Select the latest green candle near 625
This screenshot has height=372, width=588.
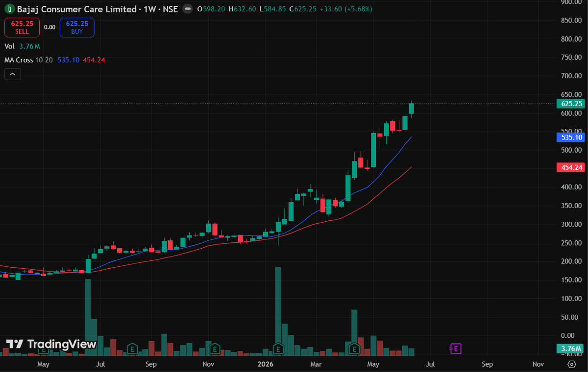click(x=412, y=108)
